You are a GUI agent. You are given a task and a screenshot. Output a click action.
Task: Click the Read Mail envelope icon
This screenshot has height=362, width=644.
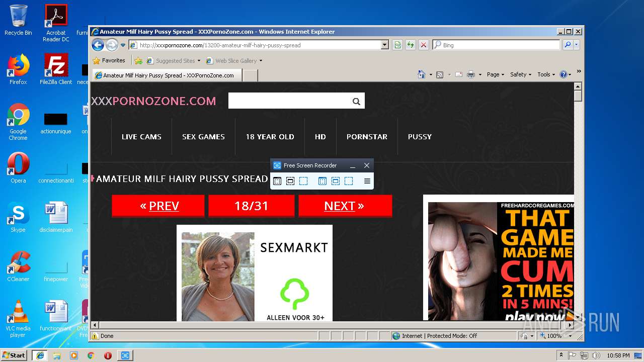click(x=459, y=74)
